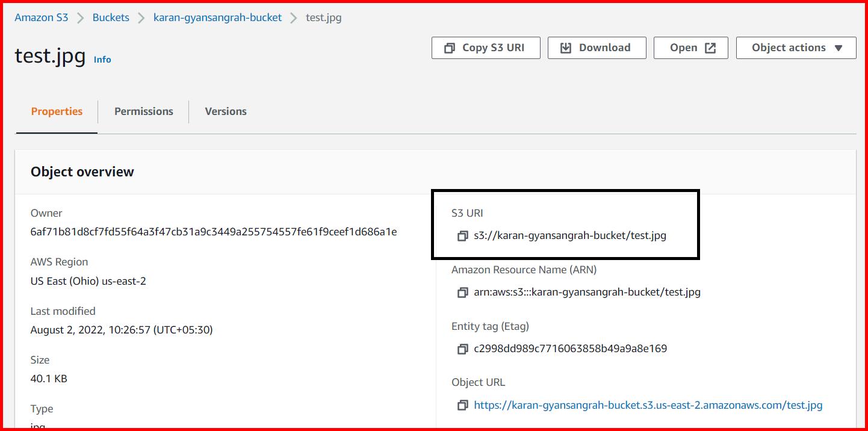Select the Versions tab
The width and height of the screenshot is (868, 431).
coord(226,111)
